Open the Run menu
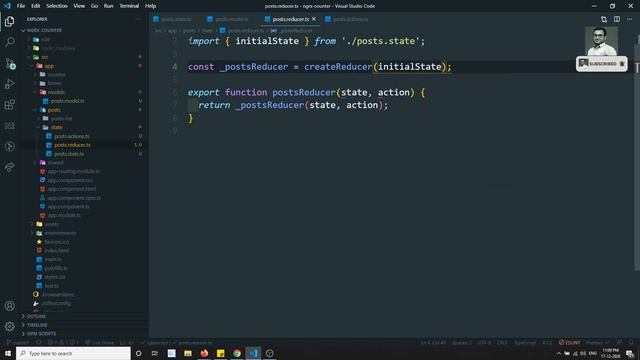Image resolution: width=640 pixels, height=360 pixels. tap(109, 6)
